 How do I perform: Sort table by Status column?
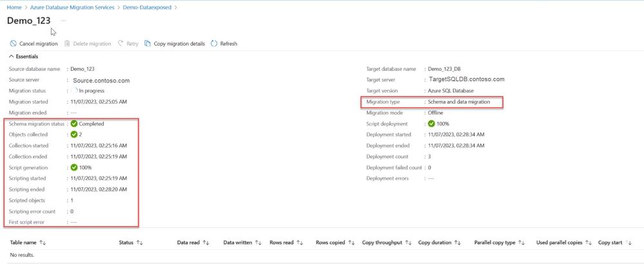pos(140,243)
